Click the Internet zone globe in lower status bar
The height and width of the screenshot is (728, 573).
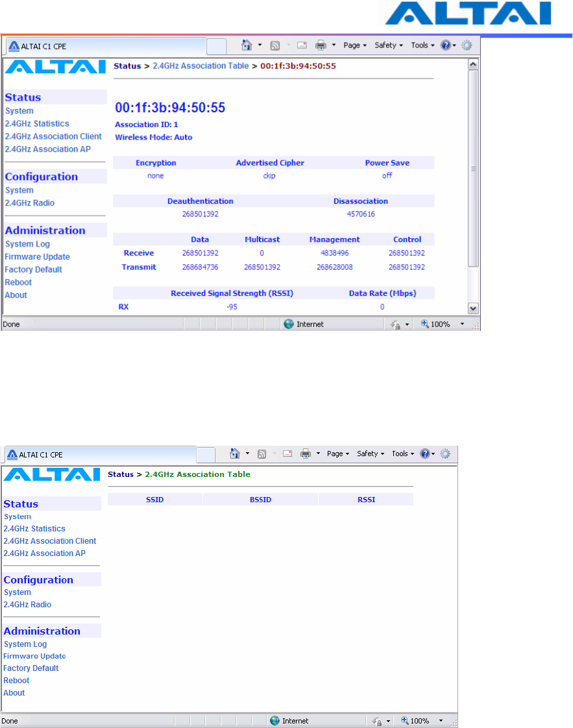click(x=275, y=721)
